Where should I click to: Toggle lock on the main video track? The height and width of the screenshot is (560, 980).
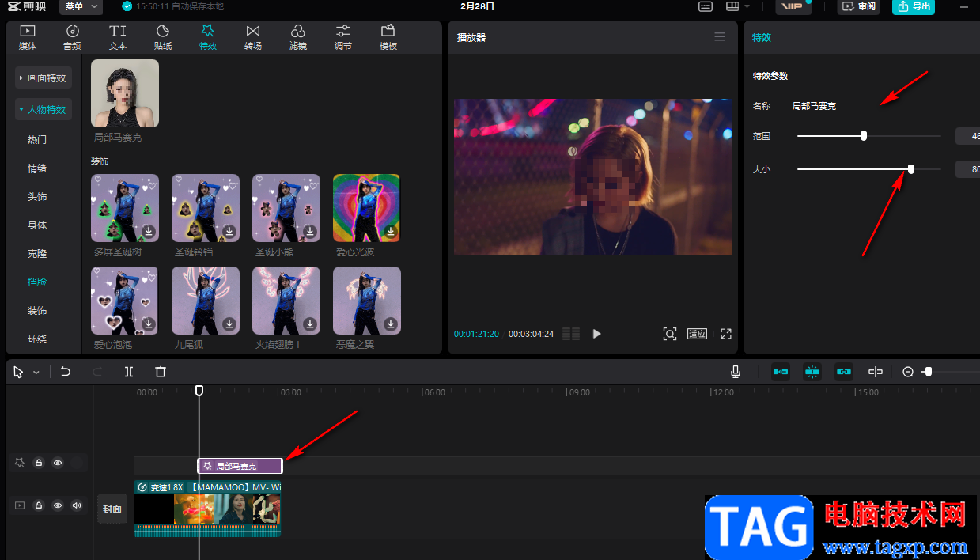point(38,505)
